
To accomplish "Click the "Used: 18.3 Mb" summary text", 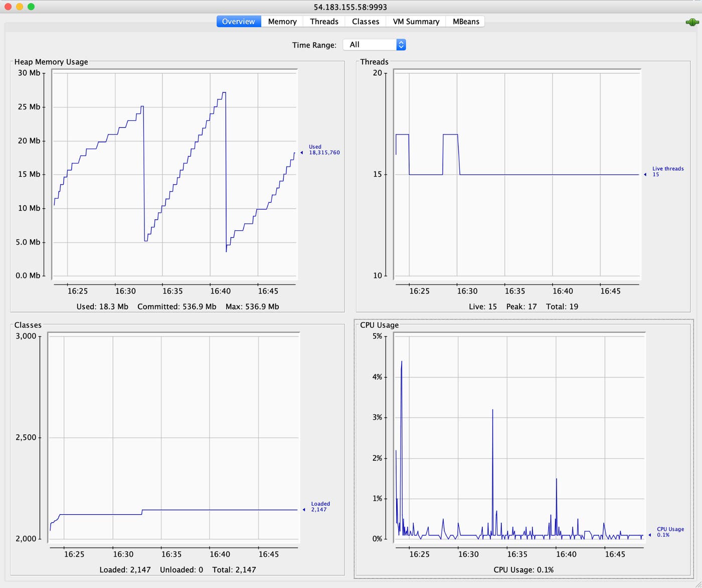I will (102, 306).
